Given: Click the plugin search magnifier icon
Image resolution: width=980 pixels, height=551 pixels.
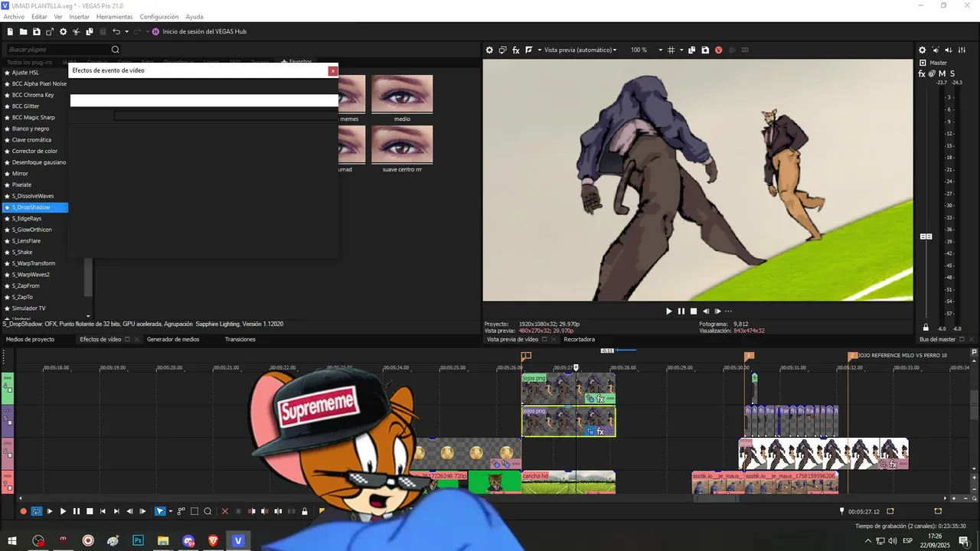Looking at the screenshot, I should tap(116, 50).
